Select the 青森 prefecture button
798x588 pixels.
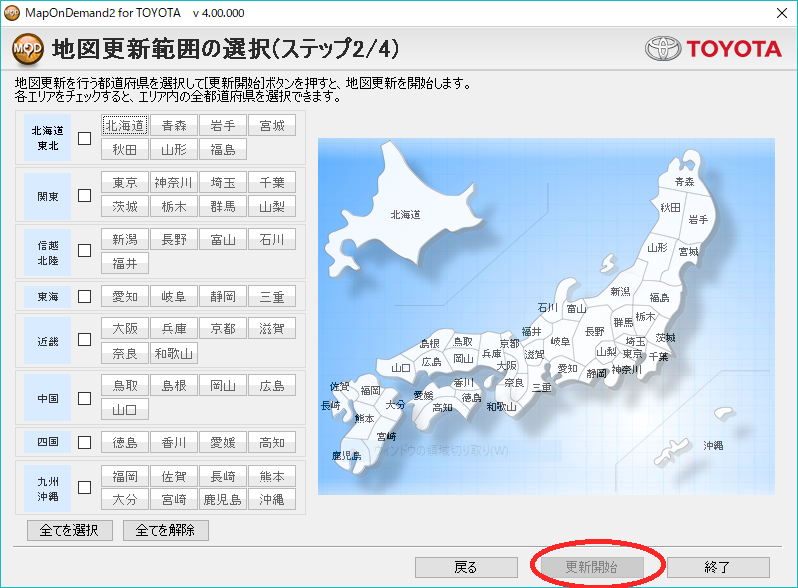pos(174,125)
